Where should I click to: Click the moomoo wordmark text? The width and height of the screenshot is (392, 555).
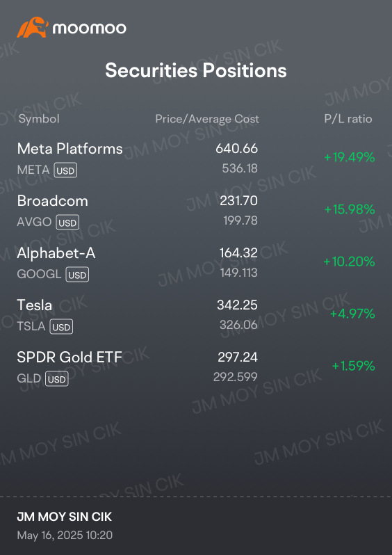click(90, 29)
